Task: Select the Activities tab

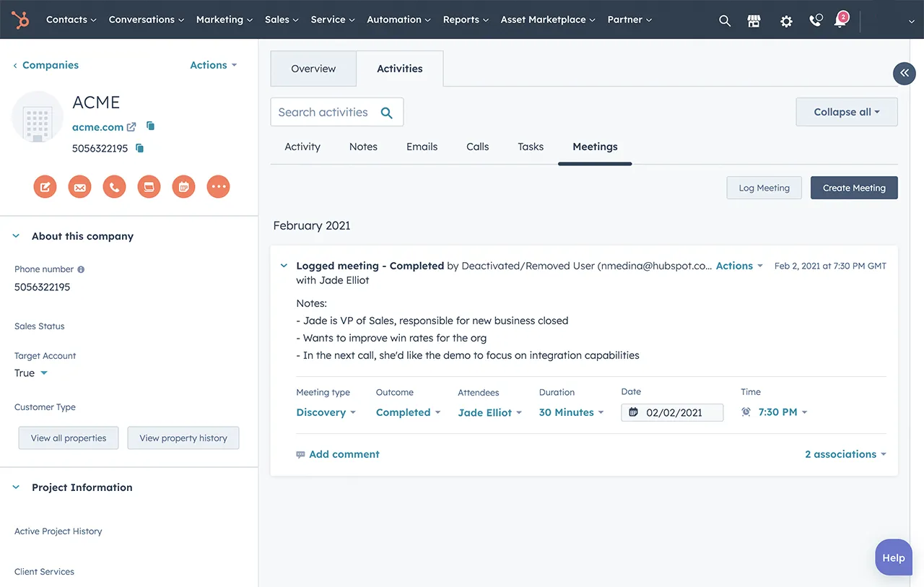Action: [400, 69]
